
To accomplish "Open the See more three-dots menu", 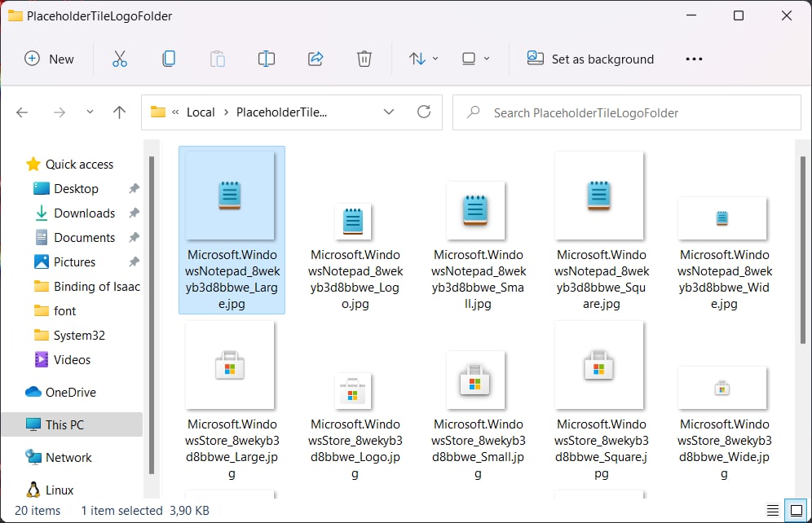I will [x=694, y=59].
